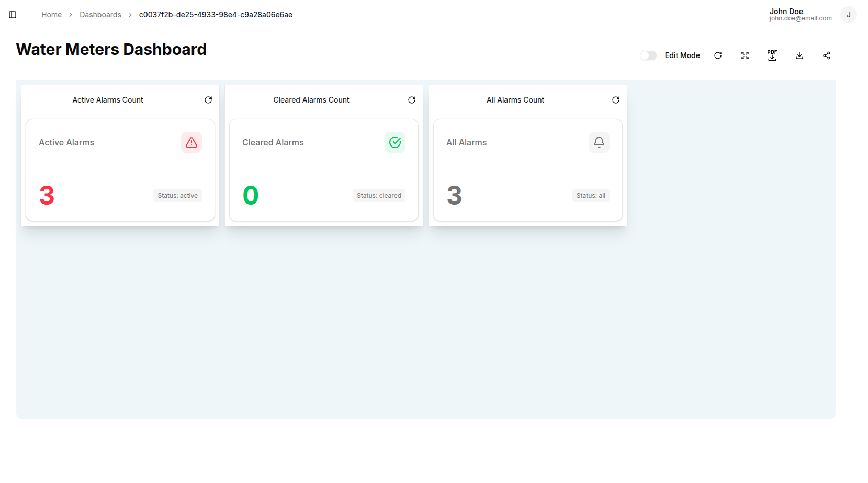Click the download icon in toolbar
The width and height of the screenshot is (868, 483).
pyautogui.click(x=799, y=55)
